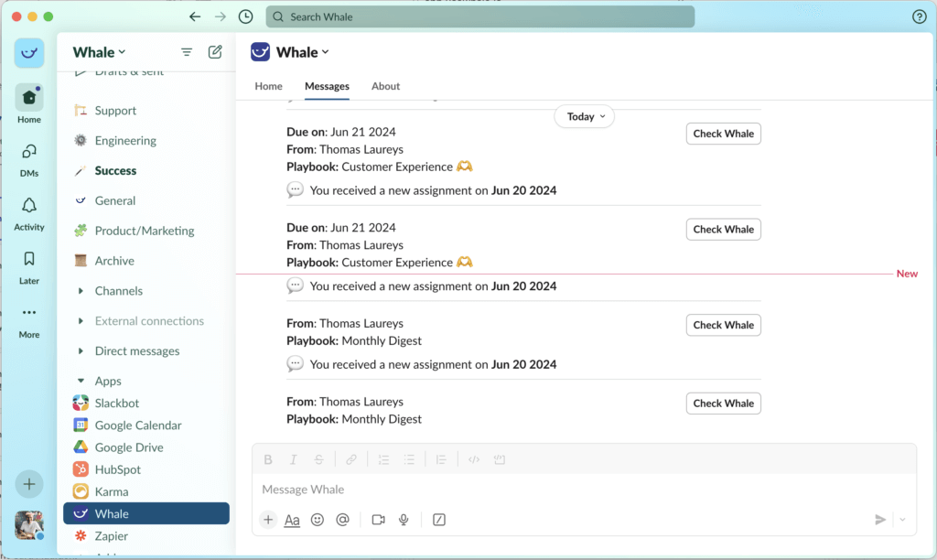Click the mention @ icon
Screen dimensions: 937x560
click(x=342, y=520)
